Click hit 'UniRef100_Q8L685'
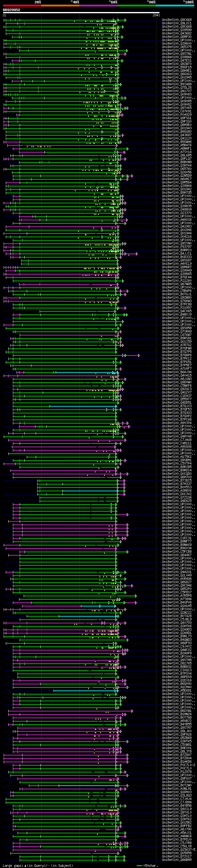Image resolution: width=197 pixels, height=868 pixels. pos(177,155)
